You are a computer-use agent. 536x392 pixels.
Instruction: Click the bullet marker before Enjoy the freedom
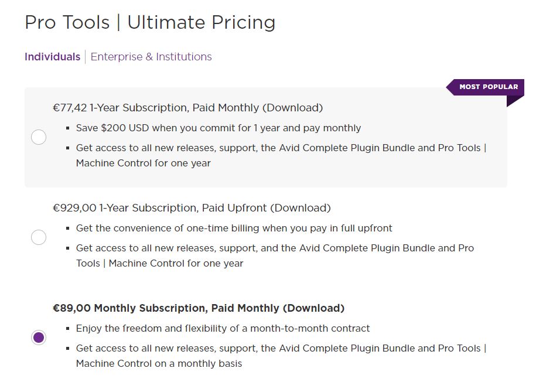pos(68,329)
